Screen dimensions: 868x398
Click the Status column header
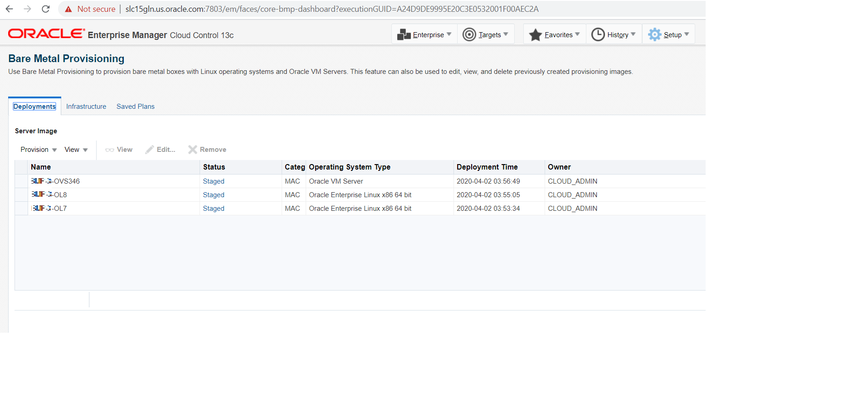[241, 167]
